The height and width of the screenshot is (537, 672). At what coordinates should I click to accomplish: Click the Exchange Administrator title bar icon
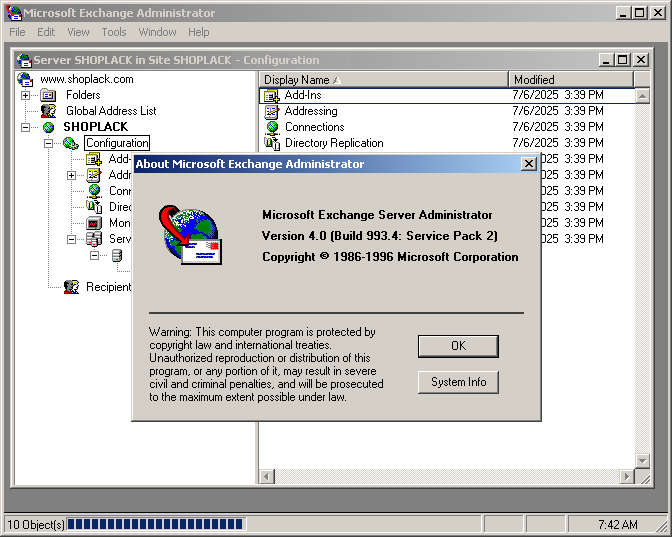[14, 13]
